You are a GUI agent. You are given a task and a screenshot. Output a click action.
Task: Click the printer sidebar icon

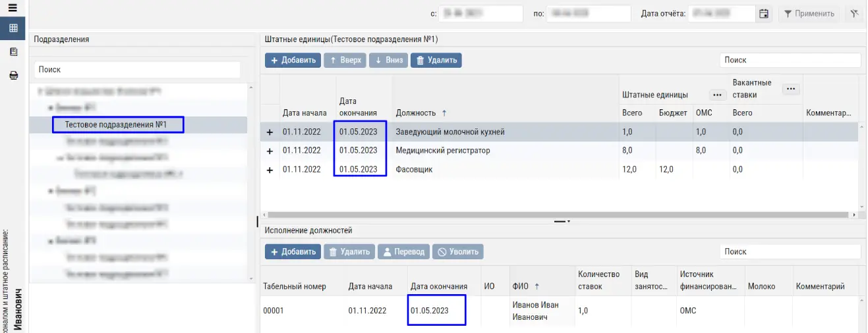coord(13,76)
